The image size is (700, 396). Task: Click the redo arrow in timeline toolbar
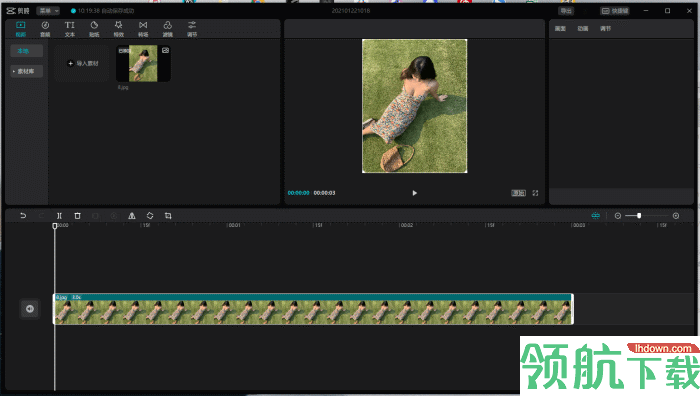41,216
